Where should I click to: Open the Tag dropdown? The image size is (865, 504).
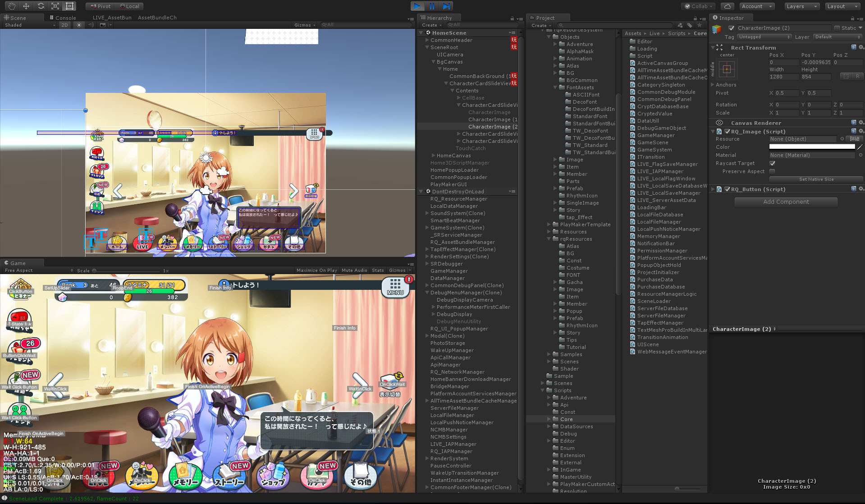point(764,37)
